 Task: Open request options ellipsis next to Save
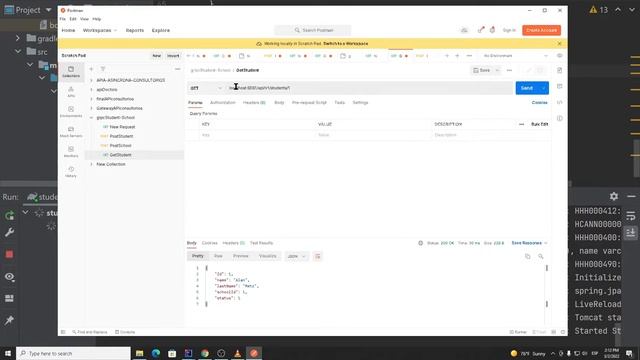pos(509,70)
